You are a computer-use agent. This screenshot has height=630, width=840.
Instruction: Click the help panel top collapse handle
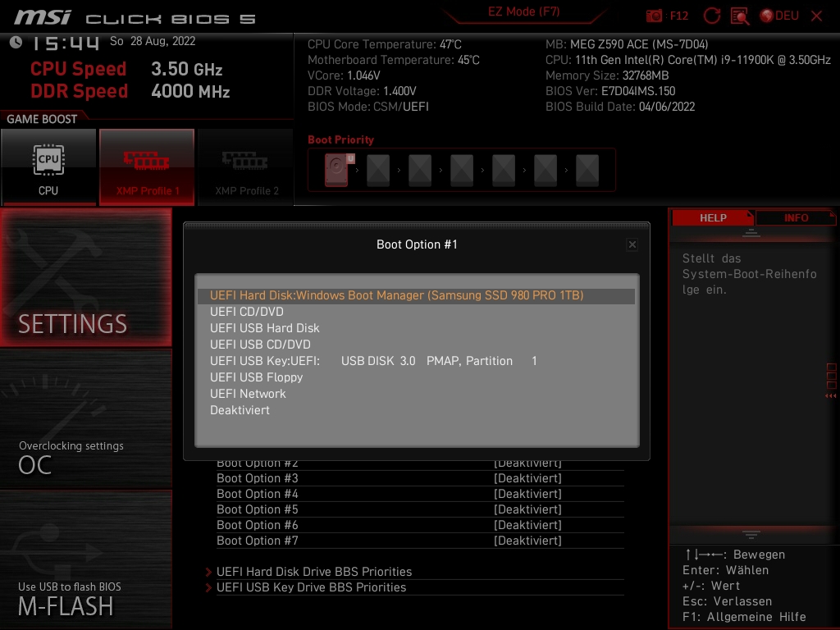751,233
